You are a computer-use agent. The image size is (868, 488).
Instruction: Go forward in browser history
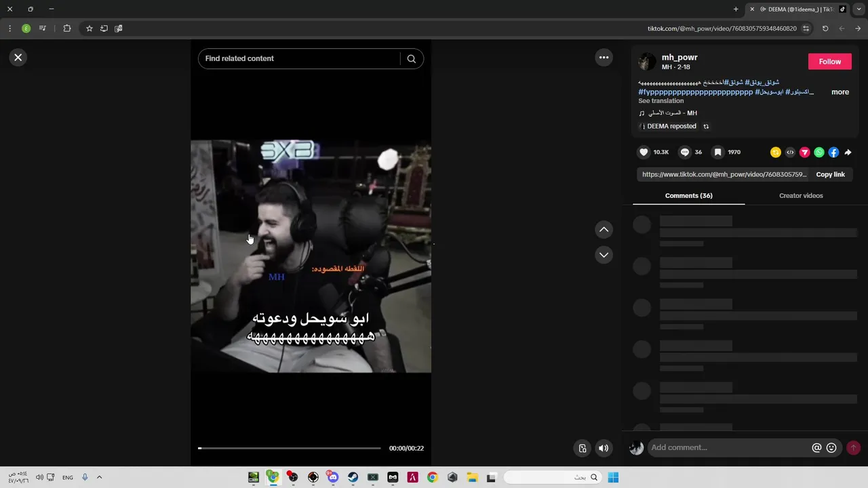[x=858, y=28]
